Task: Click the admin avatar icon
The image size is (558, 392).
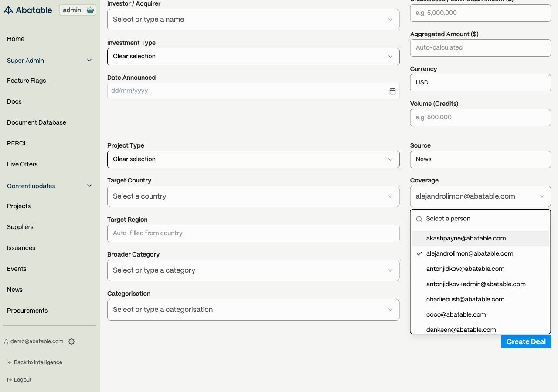Action: pyautogui.click(x=90, y=10)
